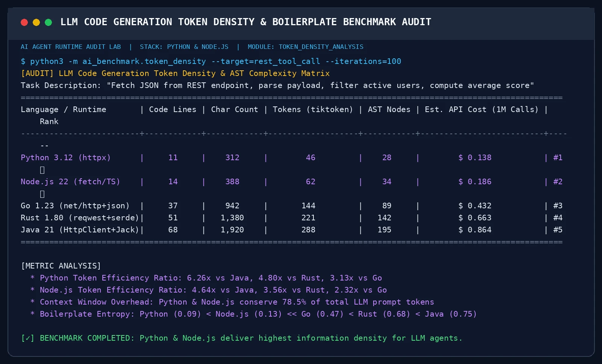Click Node.js code lines value '14'
The width and height of the screenshot is (602, 364).
click(173, 182)
